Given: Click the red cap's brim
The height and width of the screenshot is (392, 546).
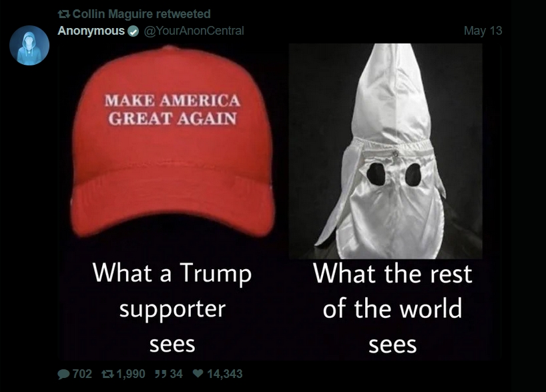Looking at the screenshot, I should [x=172, y=207].
